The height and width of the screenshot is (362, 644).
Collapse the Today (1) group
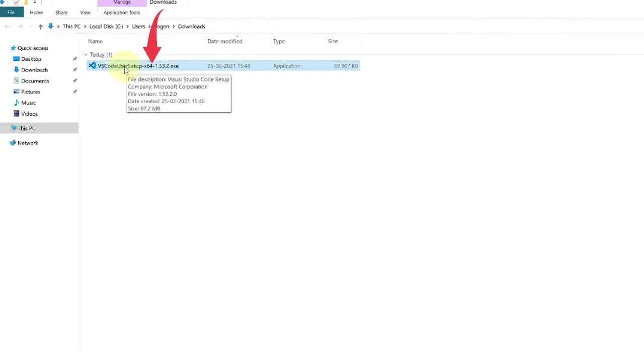click(x=86, y=55)
